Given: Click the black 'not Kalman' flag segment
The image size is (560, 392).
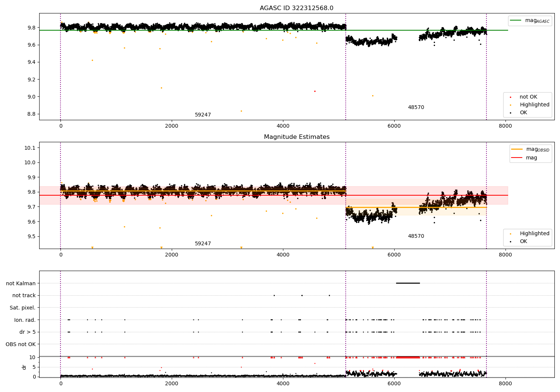Looking at the screenshot, I should [408, 283].
